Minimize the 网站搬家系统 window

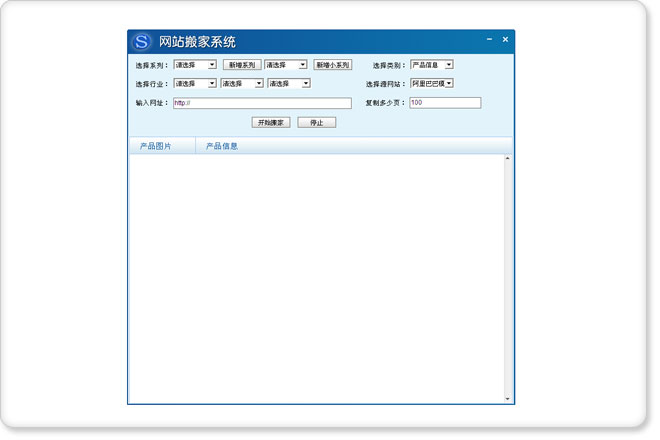click(x=489, y=40)
